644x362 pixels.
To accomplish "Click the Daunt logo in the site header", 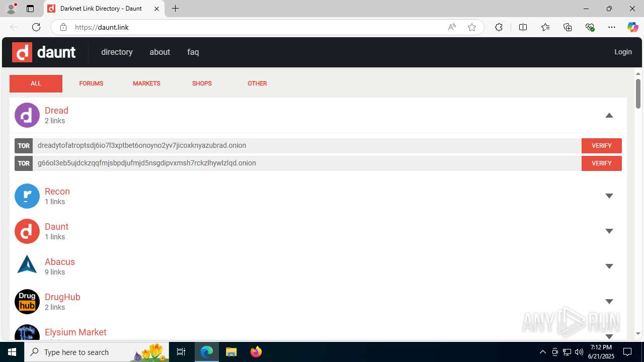I will tap(44, 52).
